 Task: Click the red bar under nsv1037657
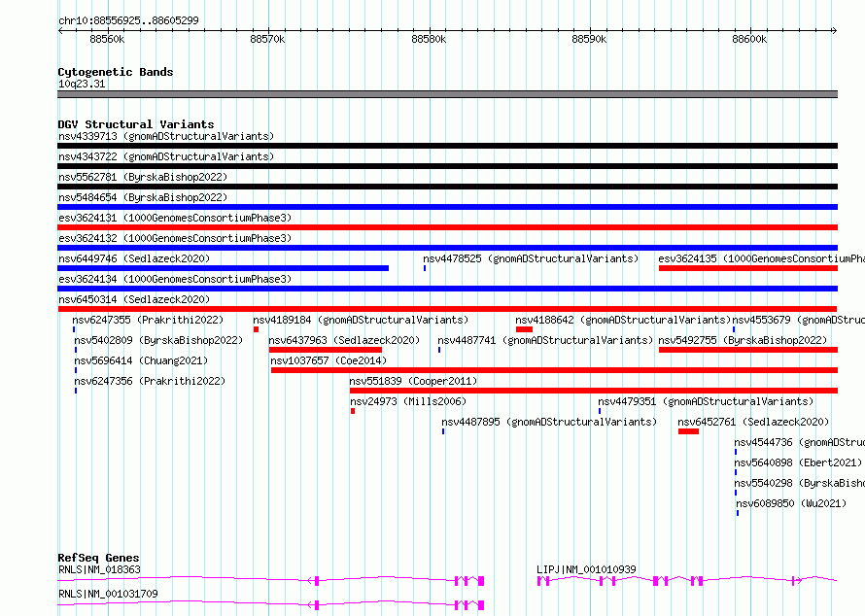554,370
